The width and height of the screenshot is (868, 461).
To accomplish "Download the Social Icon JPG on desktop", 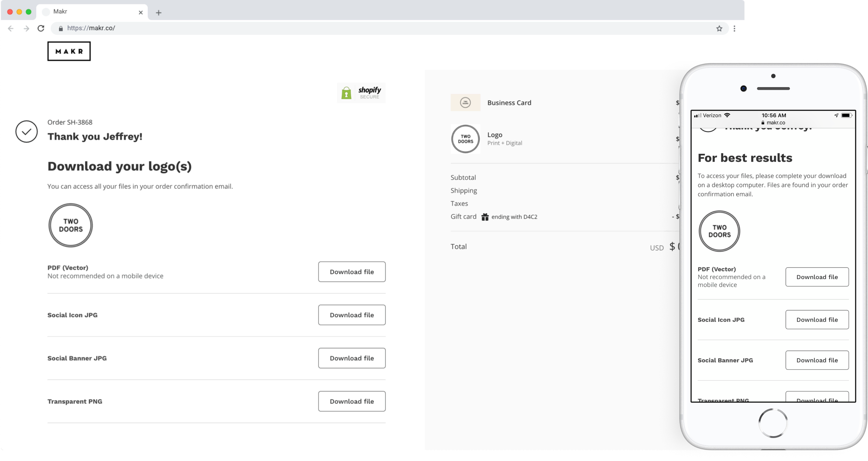I will tap(352, 315).
